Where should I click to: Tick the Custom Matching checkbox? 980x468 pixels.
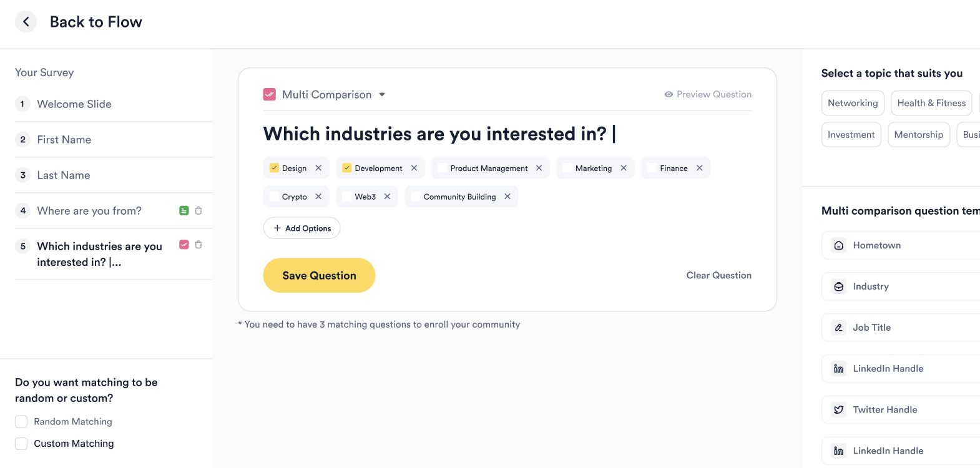[21, 444]
